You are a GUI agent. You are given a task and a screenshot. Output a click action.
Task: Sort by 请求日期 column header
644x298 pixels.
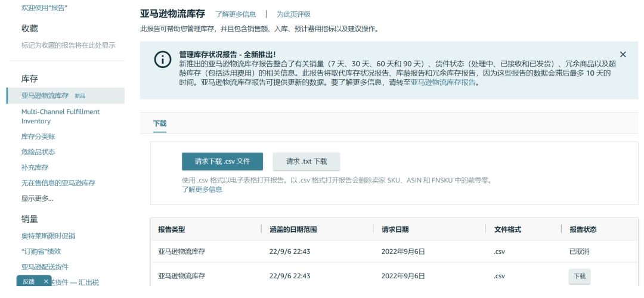[395, 229]
